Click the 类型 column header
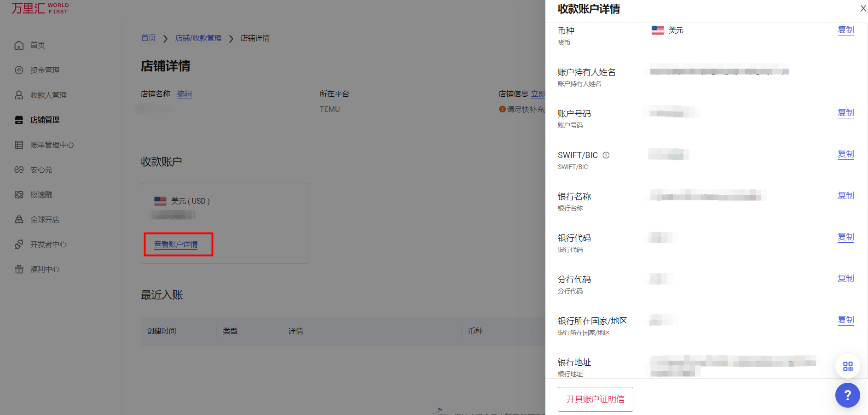This screenshot has height=415, width=868. (x=230, y=331)
